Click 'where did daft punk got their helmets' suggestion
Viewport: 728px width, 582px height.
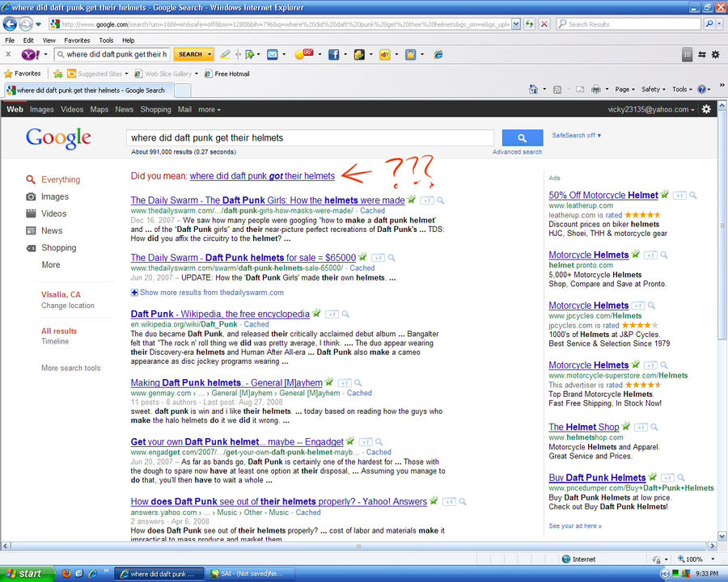point(262,176)
